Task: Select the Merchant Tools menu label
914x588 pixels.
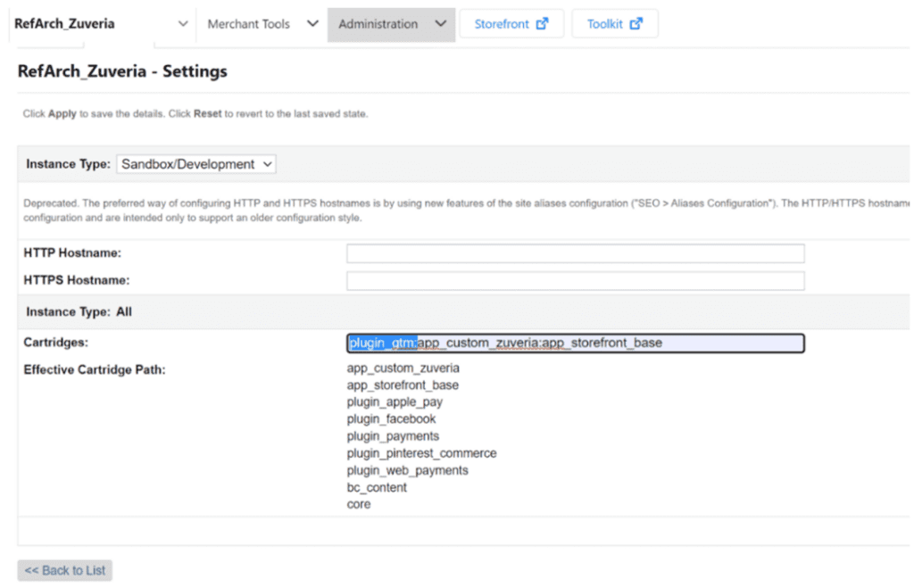Action: (x=248, y=24)
